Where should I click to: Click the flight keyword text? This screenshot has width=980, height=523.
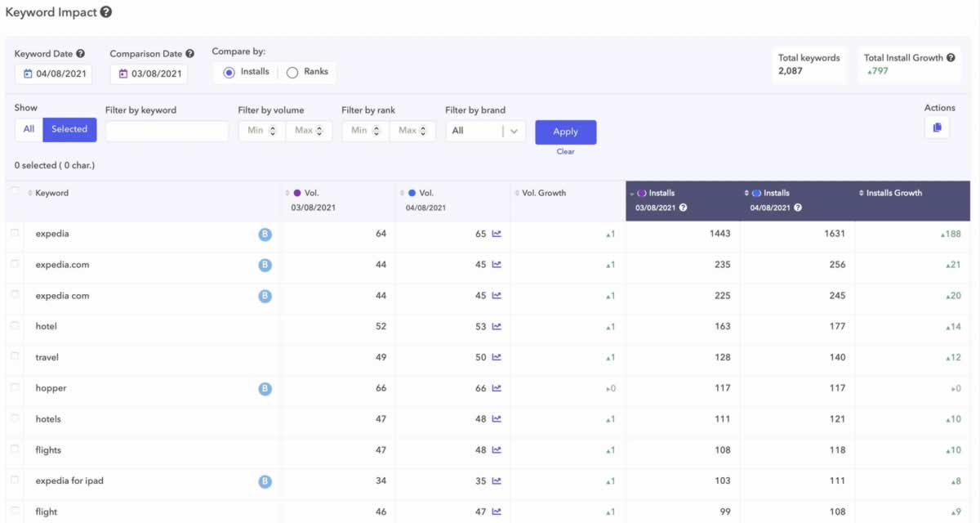(x=47, y=512)
